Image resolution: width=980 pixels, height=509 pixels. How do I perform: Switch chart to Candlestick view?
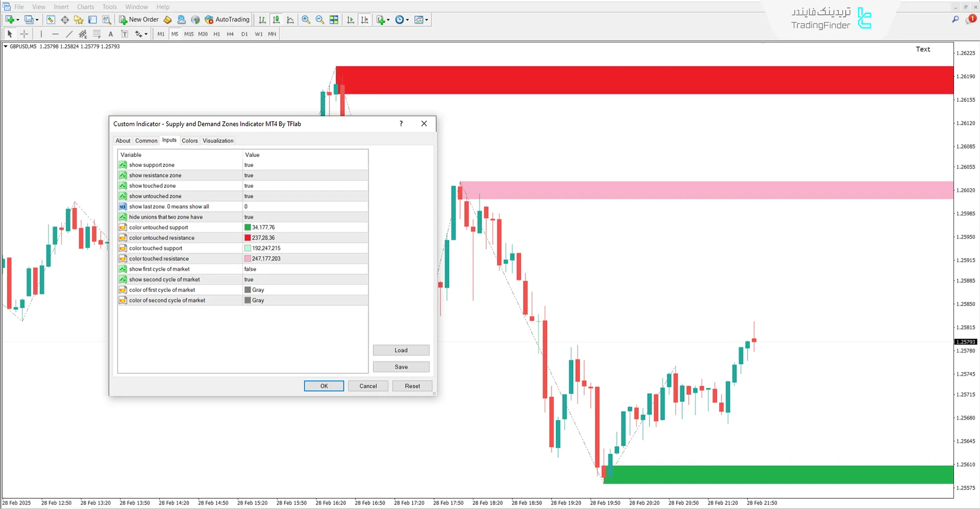276,19
